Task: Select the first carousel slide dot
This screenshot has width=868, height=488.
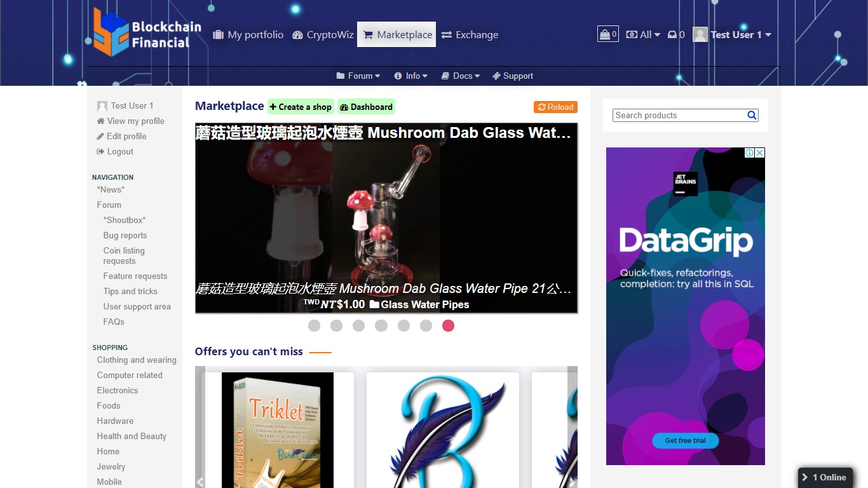Action: coord(314,326)
